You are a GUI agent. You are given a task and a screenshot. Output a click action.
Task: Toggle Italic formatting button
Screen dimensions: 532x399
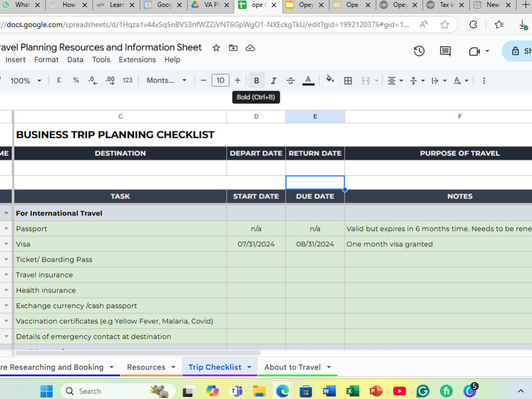pyautogui.click(x=273, y=80)
